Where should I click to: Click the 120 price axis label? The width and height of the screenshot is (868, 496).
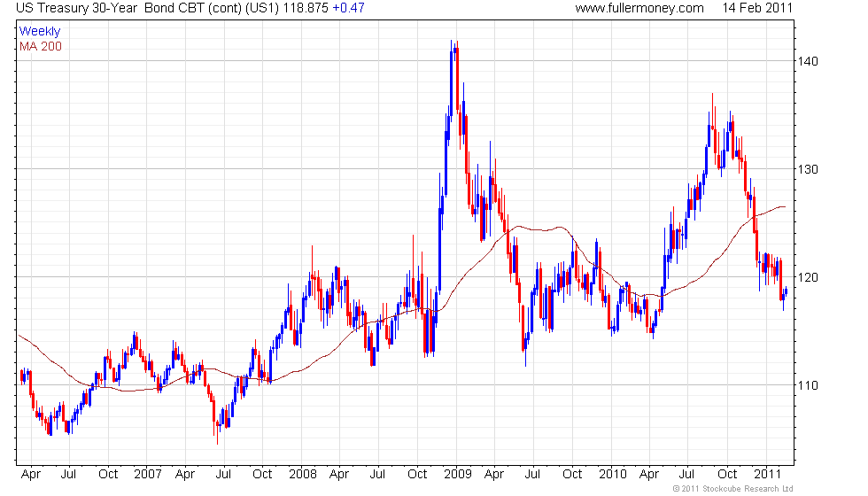point(808,277)
